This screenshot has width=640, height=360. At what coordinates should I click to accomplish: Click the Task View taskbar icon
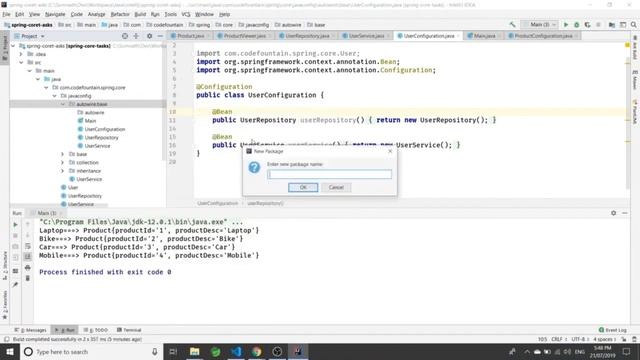173,352
